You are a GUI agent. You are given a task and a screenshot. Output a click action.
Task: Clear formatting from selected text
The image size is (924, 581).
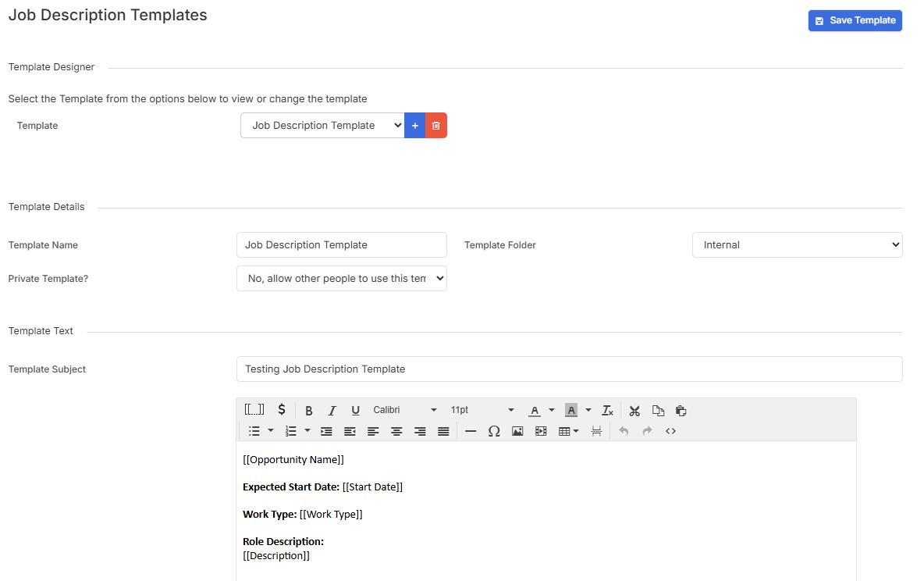(607, 411)
